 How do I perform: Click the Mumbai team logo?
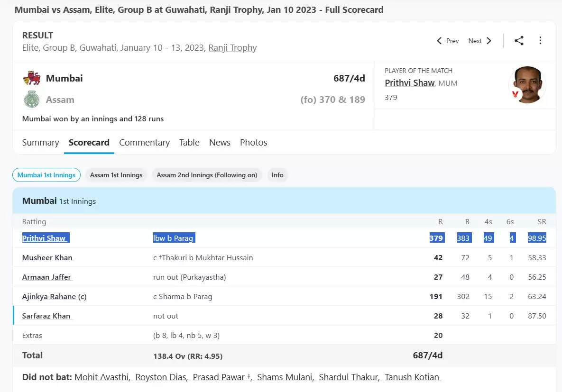pyautogui.click(x=32, y=78)
